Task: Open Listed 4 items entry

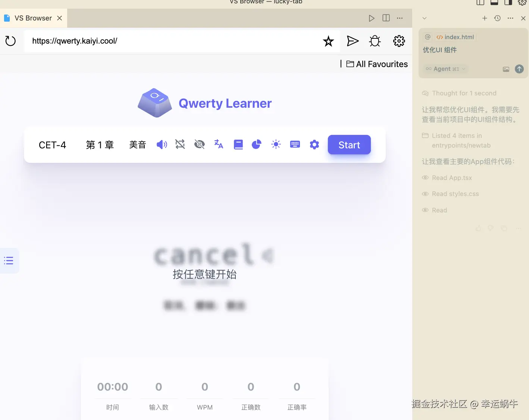Action: tap(456, 140)
